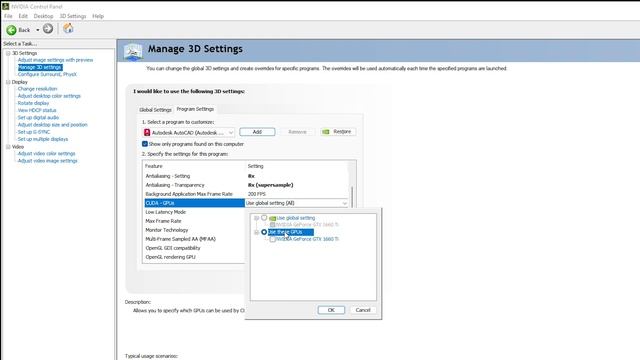Open the Help menu
The width and height of the screenshot is (640, 360).
click(98, 16)
